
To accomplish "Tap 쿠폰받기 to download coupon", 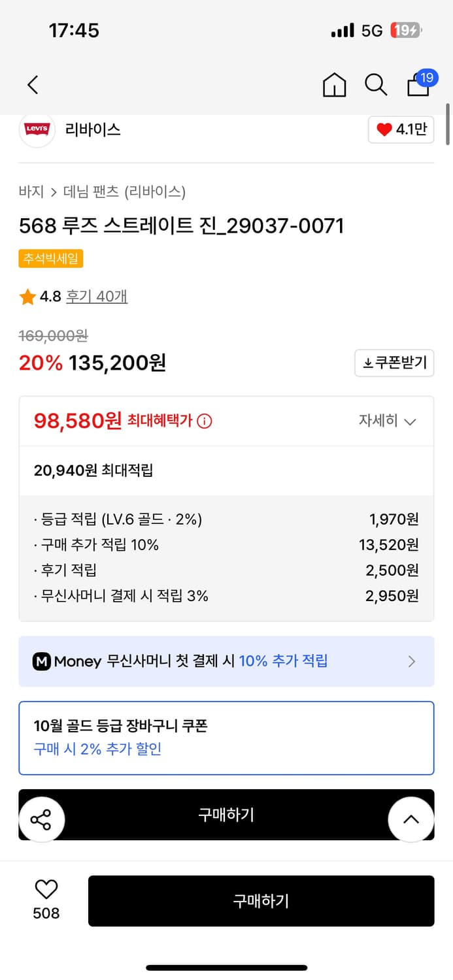I will (394, 363).
